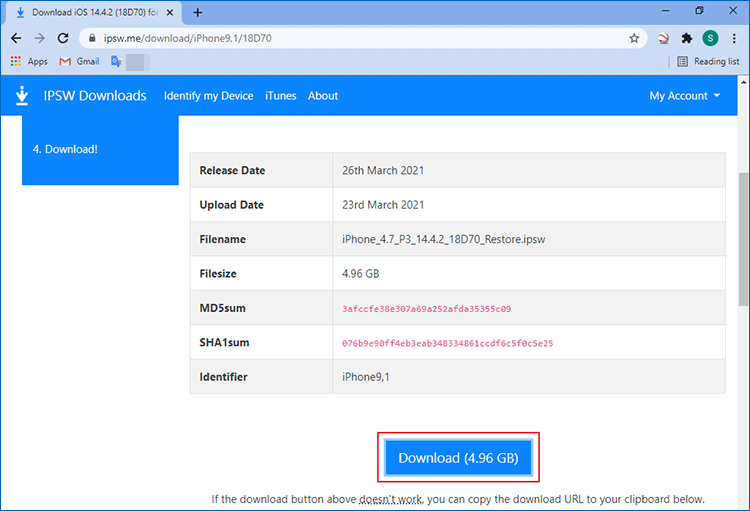Minimize the Chrome window
This screenshot has height=511, width=750.
(x=666, y=11)
